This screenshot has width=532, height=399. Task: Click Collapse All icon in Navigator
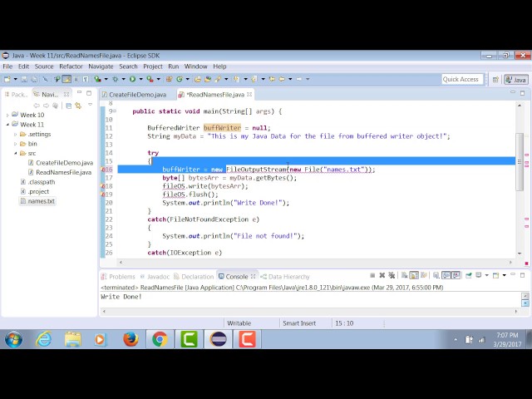point(68,106)
